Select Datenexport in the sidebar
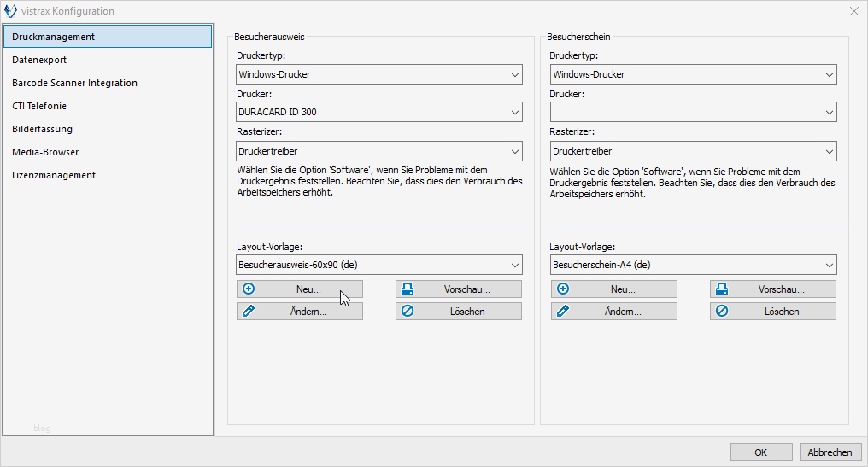Viewport: 868px width, 467px height. tap(39, 60)
